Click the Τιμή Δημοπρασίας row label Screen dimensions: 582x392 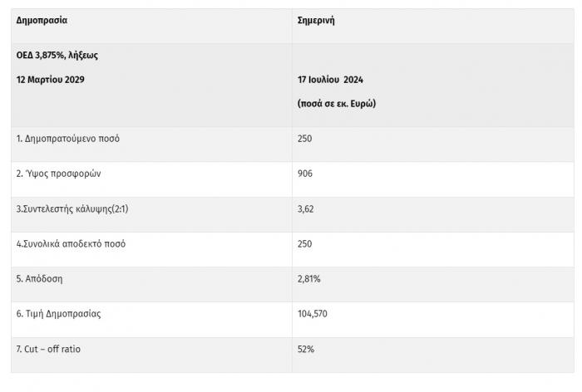[58, 314]
